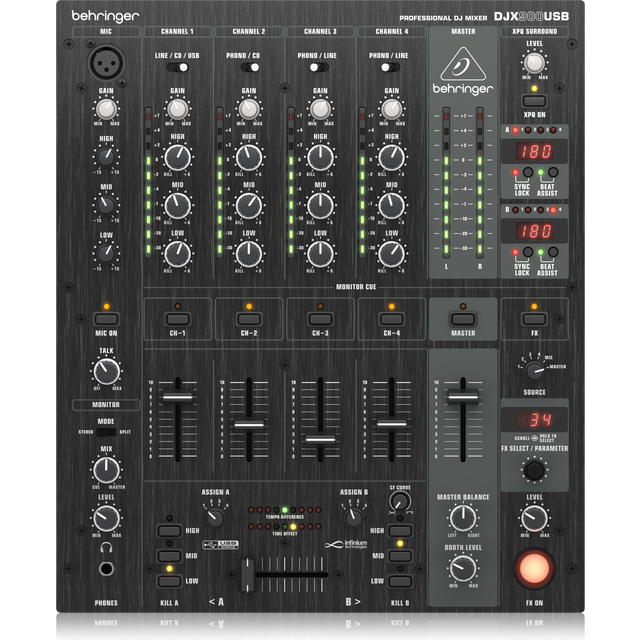This screenshot has width=640, height=640.
Task: Click the Channel 1 fader handle
Action: [178, 397]
